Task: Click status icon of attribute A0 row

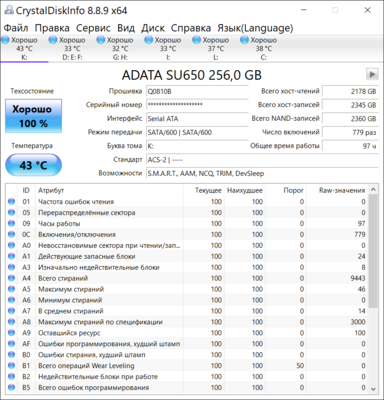Action: tap(11, 245)
